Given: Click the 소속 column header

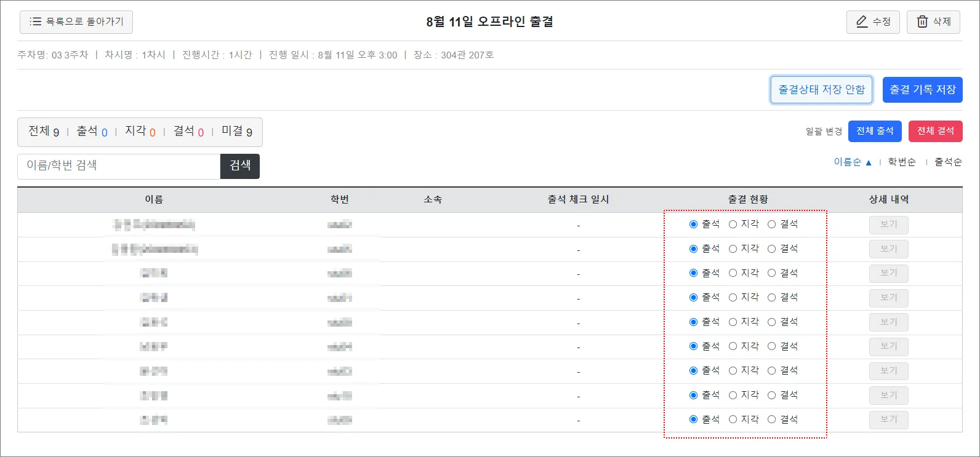Looking at the screenshot, I should (433, 199).
